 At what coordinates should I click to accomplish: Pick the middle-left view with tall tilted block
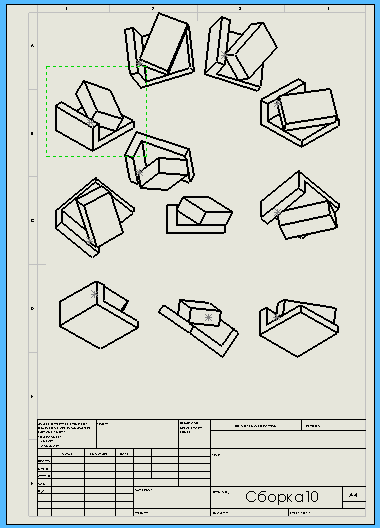(x=95, y=218)
